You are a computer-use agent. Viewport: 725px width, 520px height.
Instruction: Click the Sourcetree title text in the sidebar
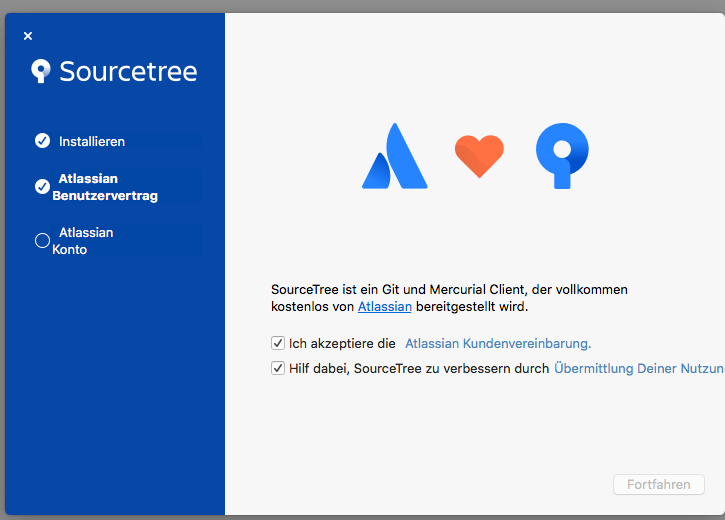click(129, 72)
